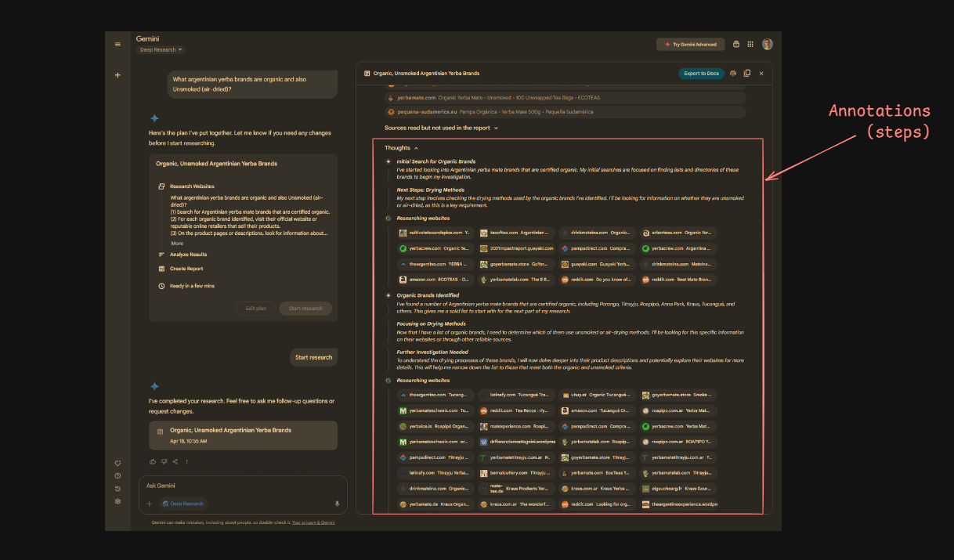Give the response a thumbs up
Screen dimensions: 954x560
pos(153,461)
